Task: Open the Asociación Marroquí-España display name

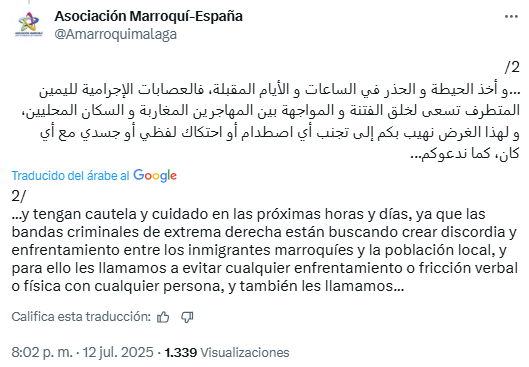Action: pyautogui.click(x=148, y=16)
